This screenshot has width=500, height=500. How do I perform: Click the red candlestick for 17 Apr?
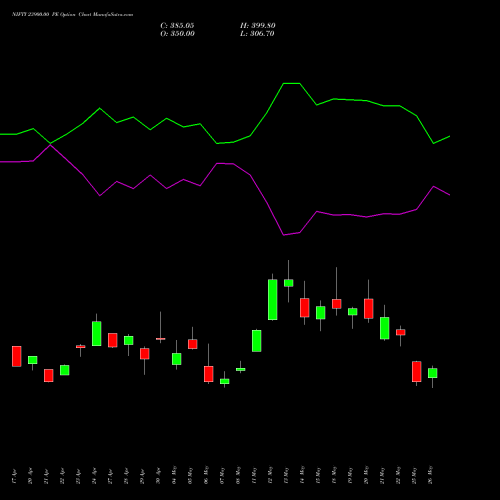point(17,356)
